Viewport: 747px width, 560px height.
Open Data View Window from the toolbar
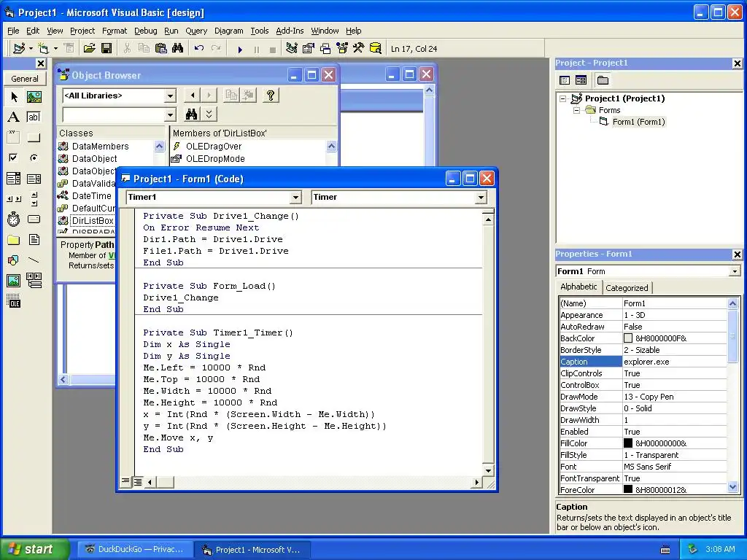coord(376,49)
